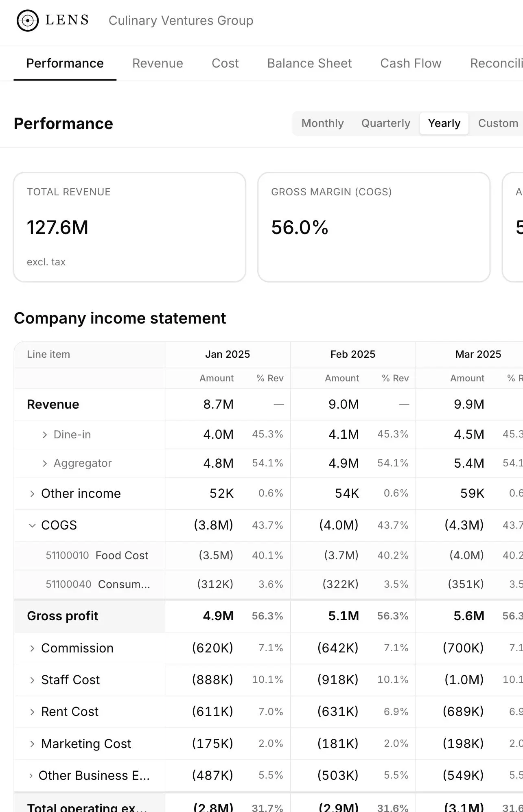Click the Culinary Ventures Group company name
The height and width of the screenshot is (812, 523).
181,20
